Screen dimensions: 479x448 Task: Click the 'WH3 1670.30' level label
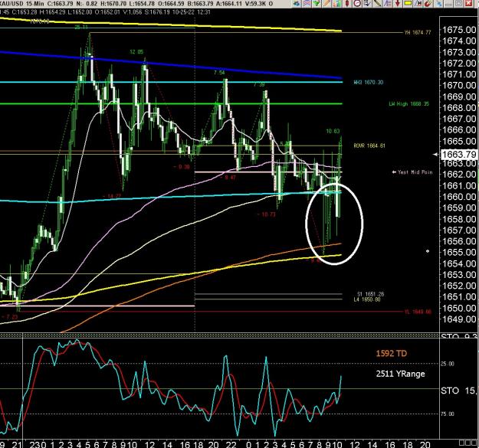point(369,82)
